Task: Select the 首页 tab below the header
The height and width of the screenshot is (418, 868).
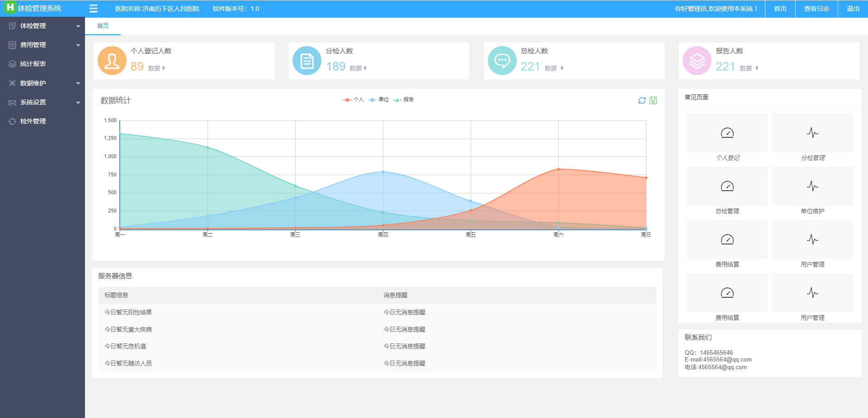Action: [x=103, y=26]
